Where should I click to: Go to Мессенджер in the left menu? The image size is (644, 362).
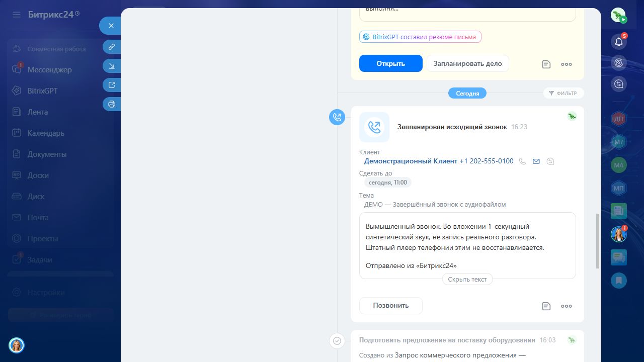49,70
